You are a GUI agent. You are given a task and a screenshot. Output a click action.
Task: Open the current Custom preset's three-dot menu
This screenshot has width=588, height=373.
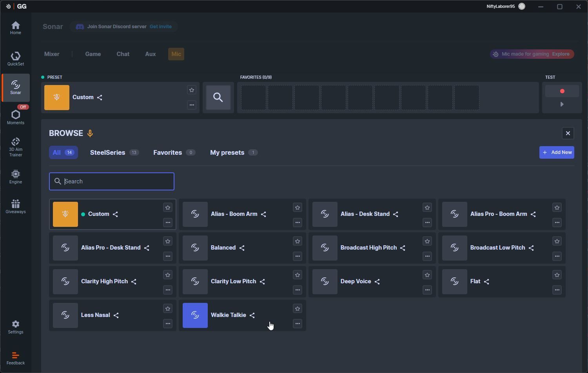click(x=192, y=105)
